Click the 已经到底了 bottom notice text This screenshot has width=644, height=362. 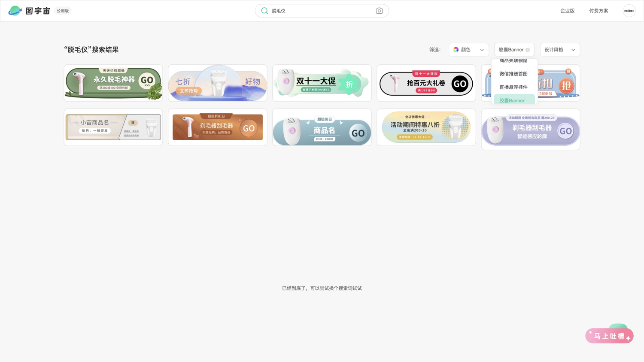click(322, 288)
